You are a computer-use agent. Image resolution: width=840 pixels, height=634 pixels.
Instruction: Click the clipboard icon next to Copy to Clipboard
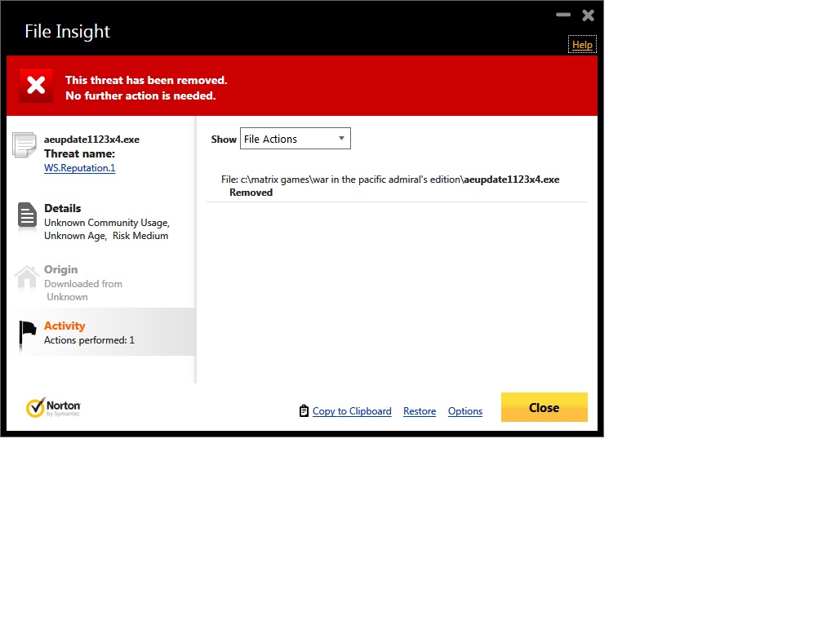[x=304, y=410]
